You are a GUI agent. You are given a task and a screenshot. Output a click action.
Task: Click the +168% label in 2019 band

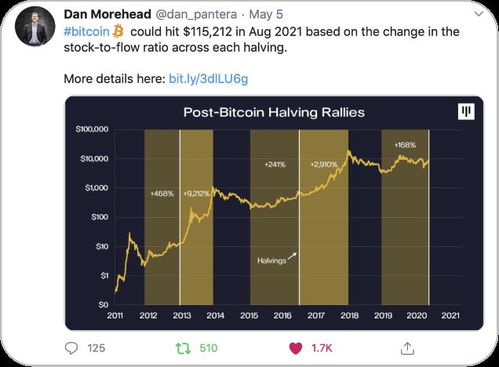(405, 145)
